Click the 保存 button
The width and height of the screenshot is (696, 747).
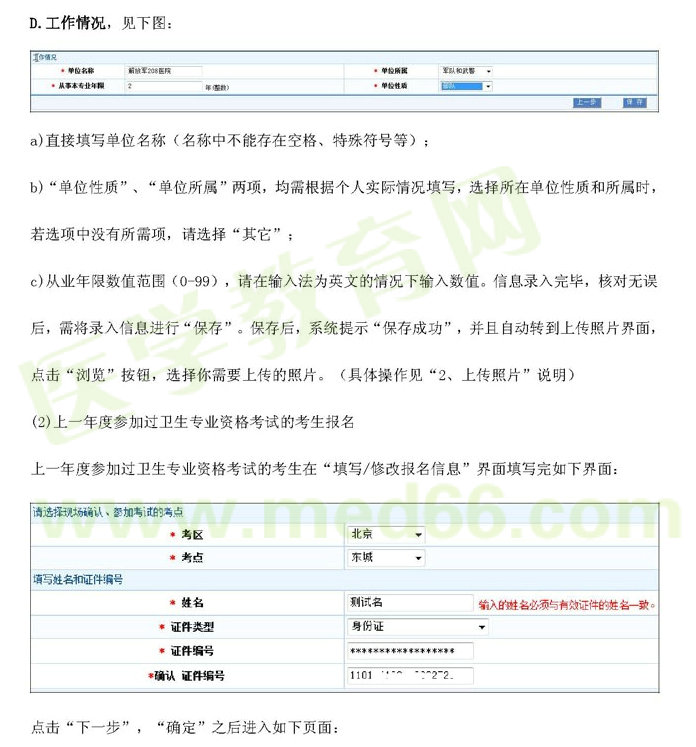(x=634, y=102)
